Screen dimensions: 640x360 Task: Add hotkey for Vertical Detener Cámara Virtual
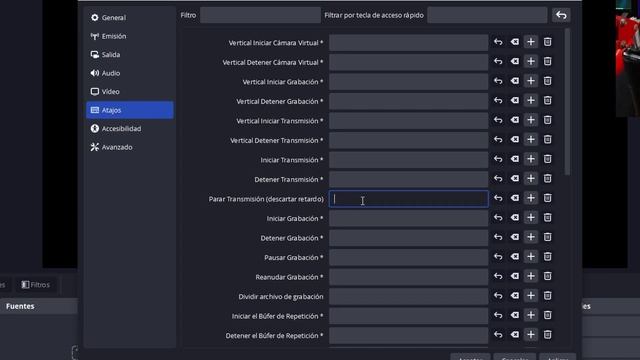point(531,62)
